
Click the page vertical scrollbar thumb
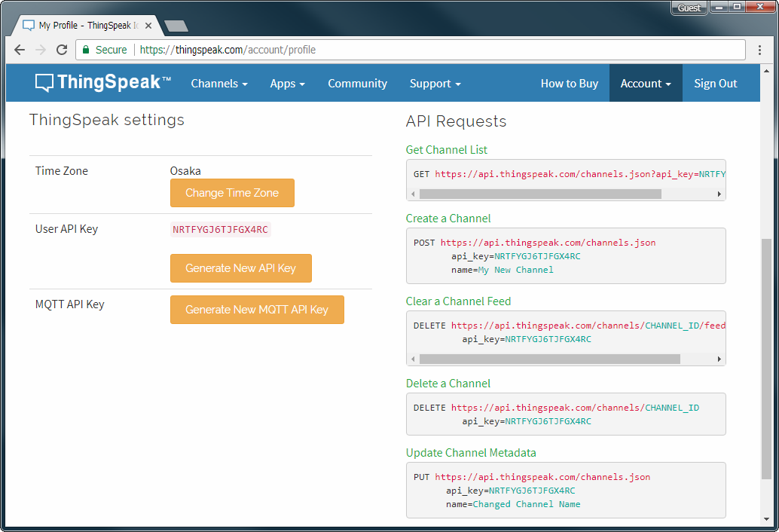click(x=766, y=359)
